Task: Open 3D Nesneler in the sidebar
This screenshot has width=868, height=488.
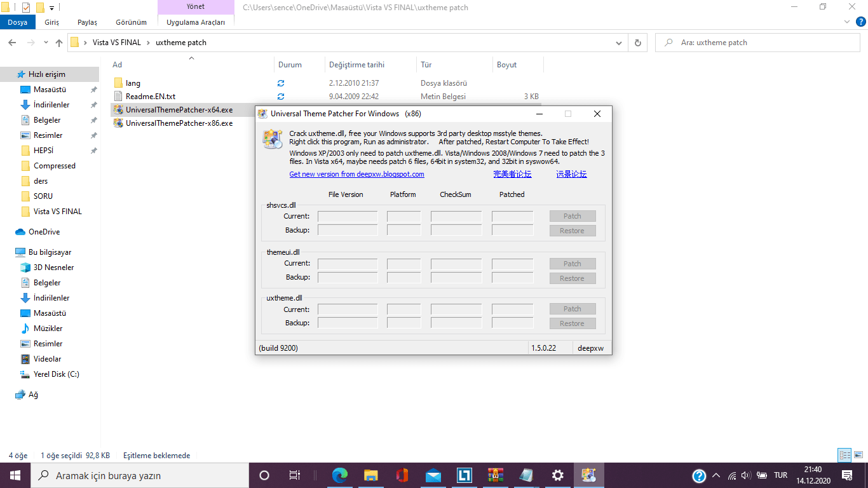Action: (x=53, y=268)
